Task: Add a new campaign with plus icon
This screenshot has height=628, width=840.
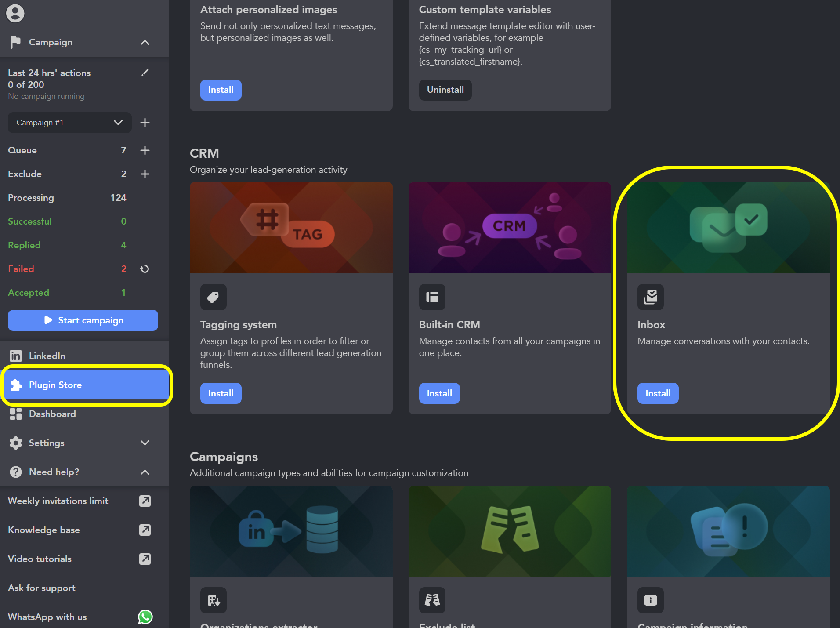Action: pyautogui.click(x=145, y=123)
